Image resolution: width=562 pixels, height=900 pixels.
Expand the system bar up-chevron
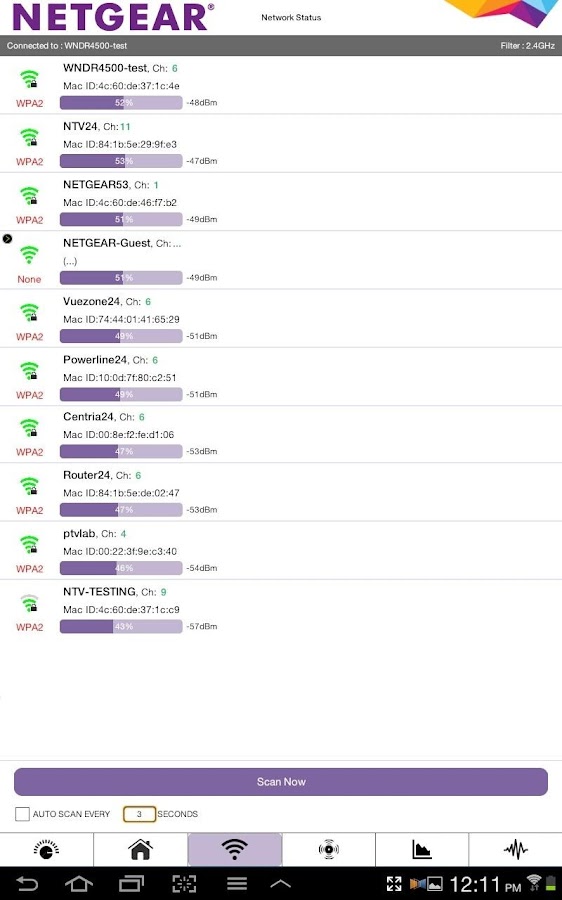click(280, 884)
